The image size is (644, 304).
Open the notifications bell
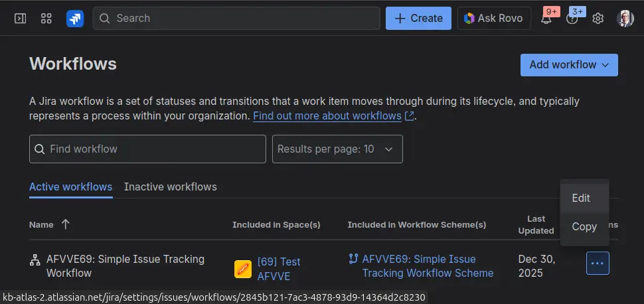coord(546,19)
